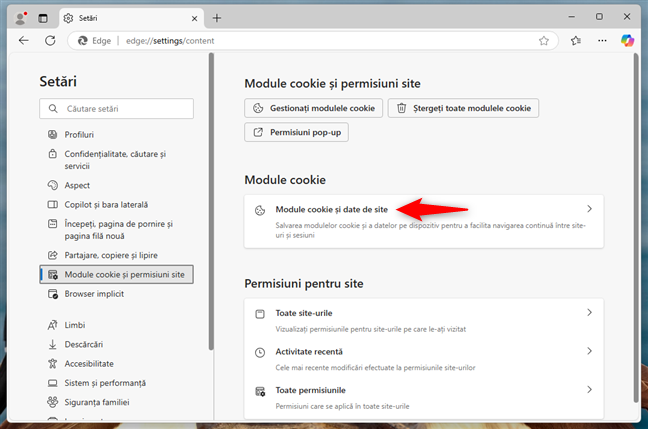
Task: Click the address bar edge://settings/content
Action: pyautogui.click(x=313, y=41)
